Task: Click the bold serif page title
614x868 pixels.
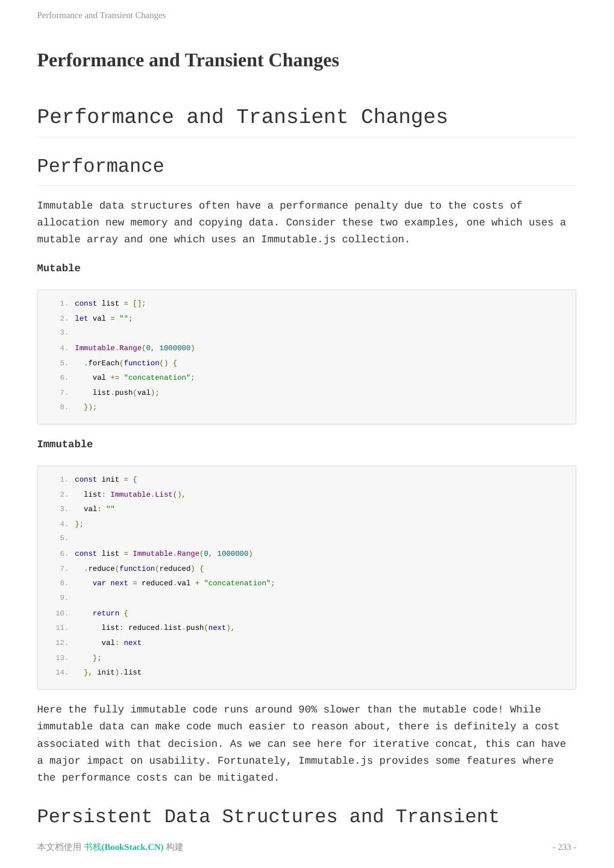Action: 188,60
